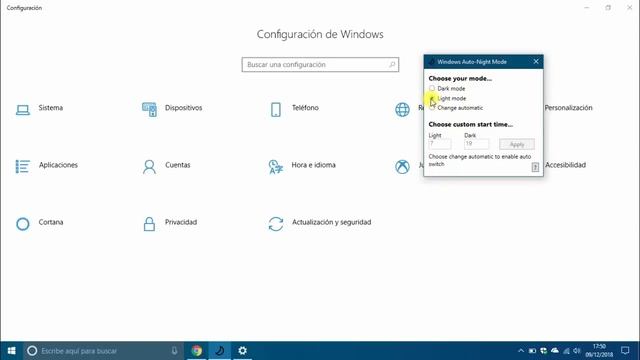The width and height of the screenshot is (640, 360).
Task: Open the Actualización y seguridad arrows icon
Action: (x=276, y=224)
